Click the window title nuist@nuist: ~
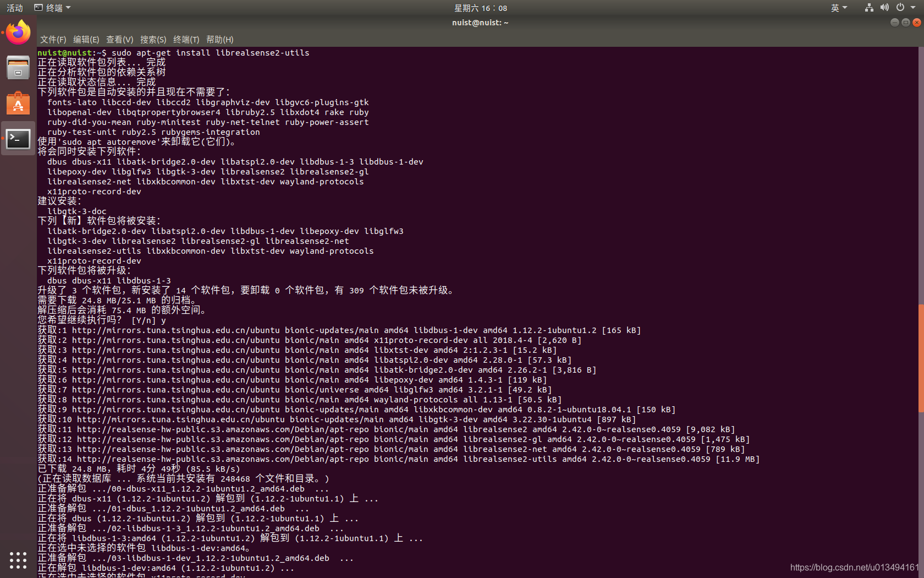 pyautogui.click(x=480, y=23)
